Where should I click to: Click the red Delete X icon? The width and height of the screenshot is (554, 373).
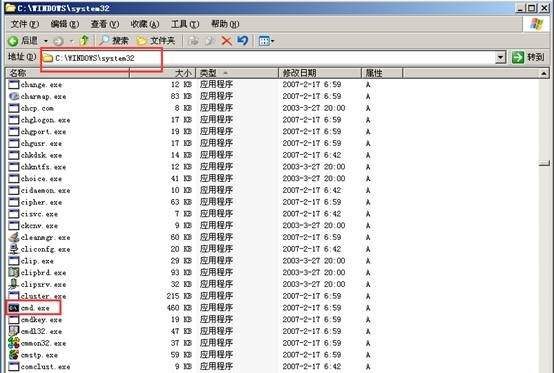pyautogui.click(x=226, y=41)
